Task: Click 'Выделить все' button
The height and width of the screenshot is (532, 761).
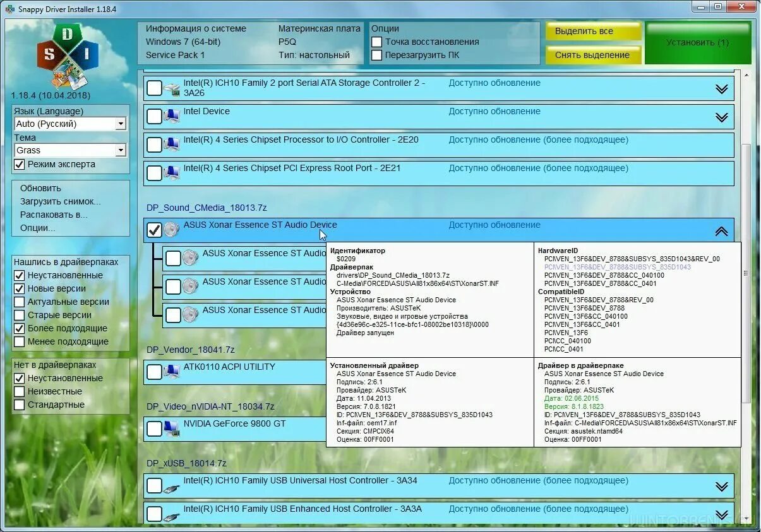Action: pyautogui.click(x=593, y=32)
